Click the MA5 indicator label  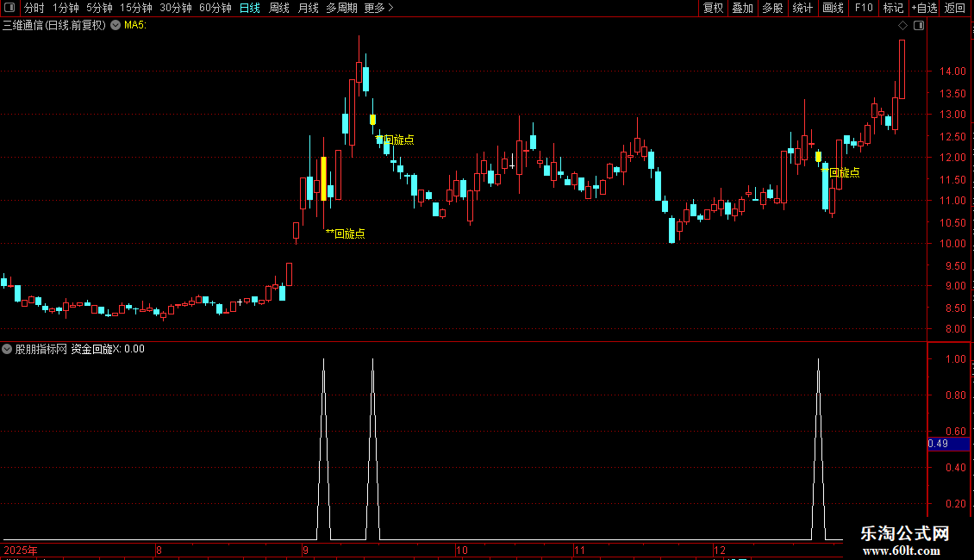coord(134,26)
